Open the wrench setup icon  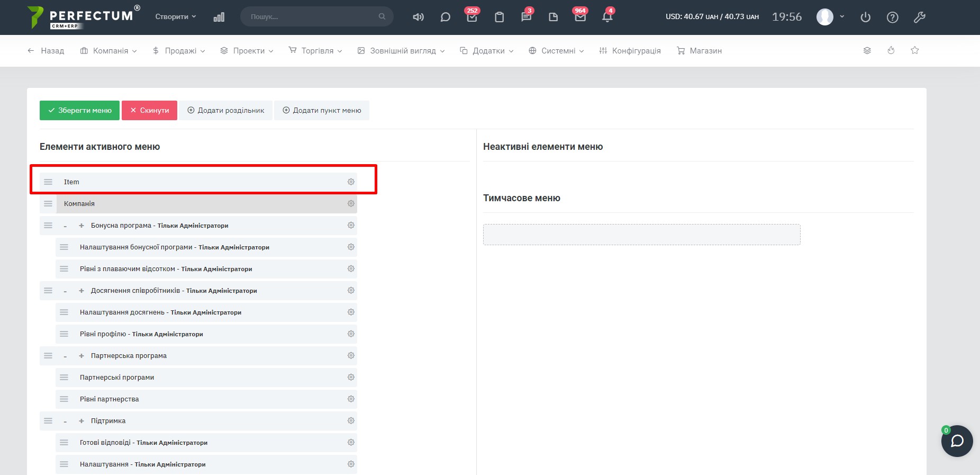click(919, 17)
